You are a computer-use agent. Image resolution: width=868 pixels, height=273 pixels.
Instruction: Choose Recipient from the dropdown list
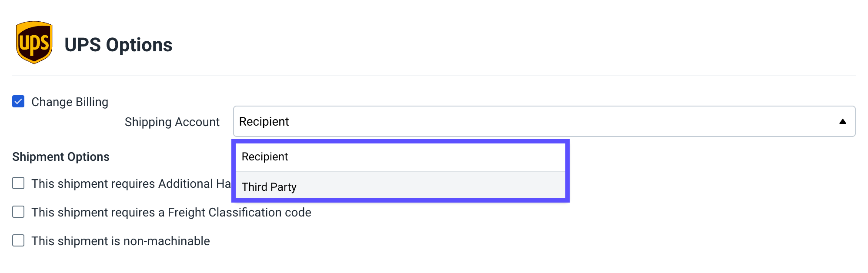pyautogui.click(x=400, y=157)
